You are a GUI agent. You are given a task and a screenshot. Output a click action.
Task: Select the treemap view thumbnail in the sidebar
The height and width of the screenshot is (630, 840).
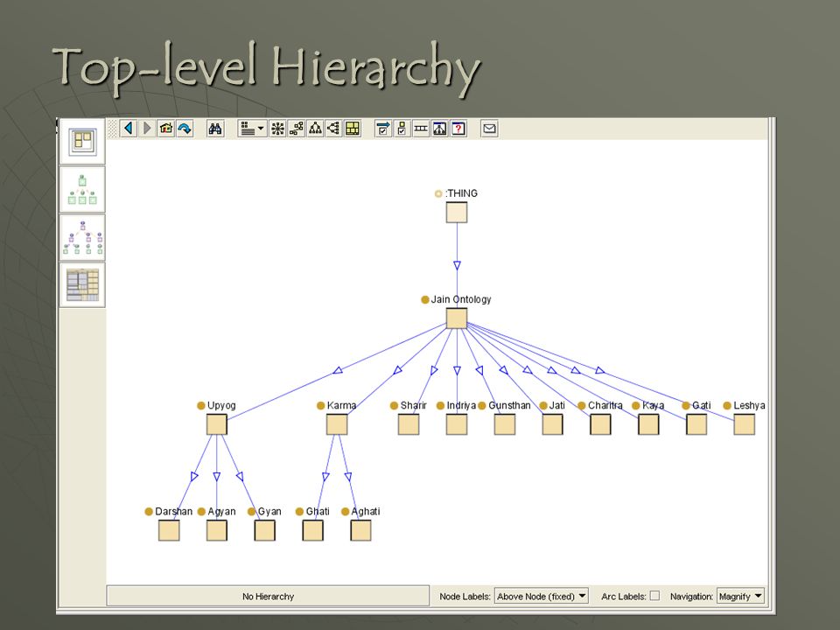click(82, 285)
